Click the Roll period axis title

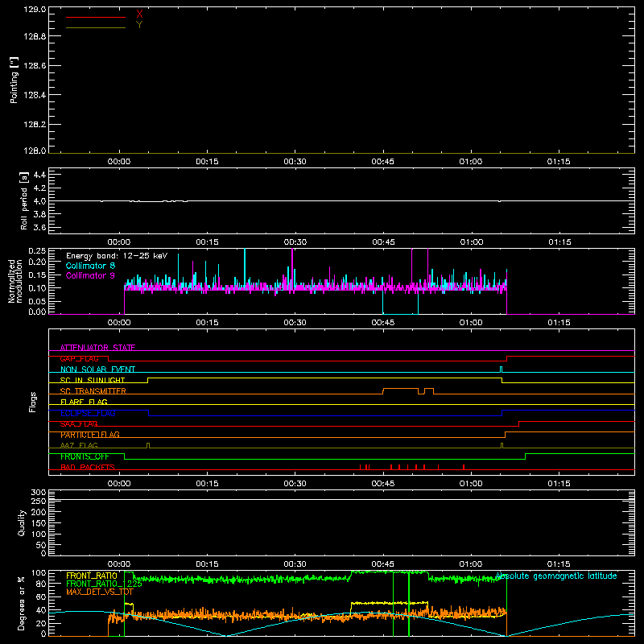coord(24,200)
